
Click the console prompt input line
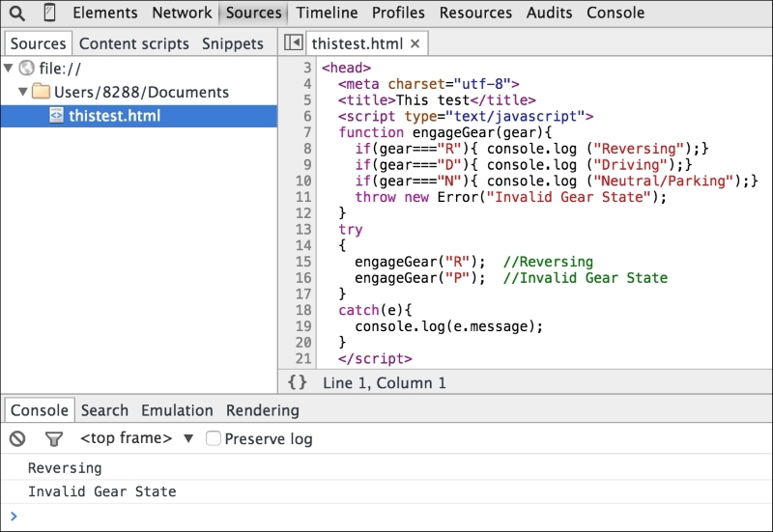click(386, 517)
